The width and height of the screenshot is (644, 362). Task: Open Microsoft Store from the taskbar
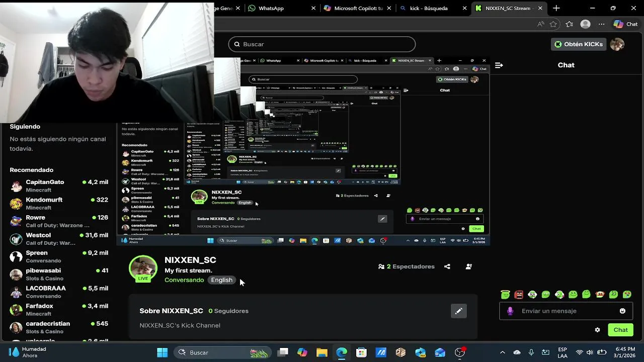(x=361, y=352)
